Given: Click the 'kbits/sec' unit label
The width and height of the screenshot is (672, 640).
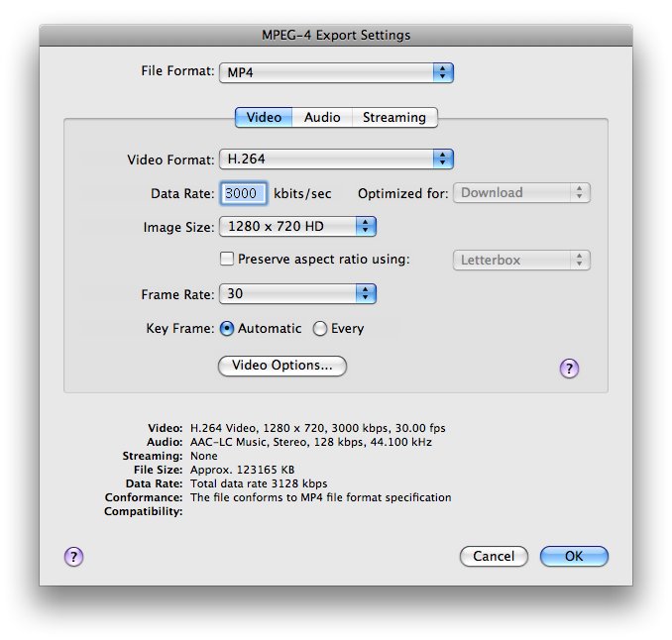Looking at the screenshot, I should tap(302, 193).
